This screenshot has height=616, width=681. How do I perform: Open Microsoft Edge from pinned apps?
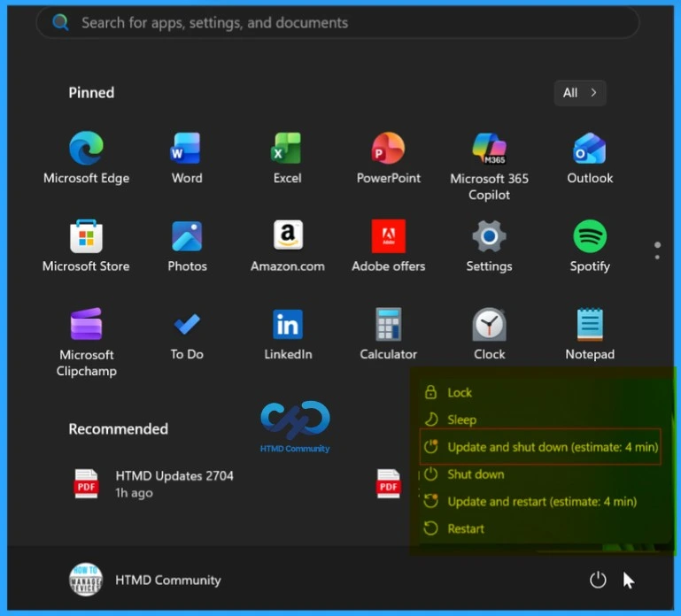point(87,158)
